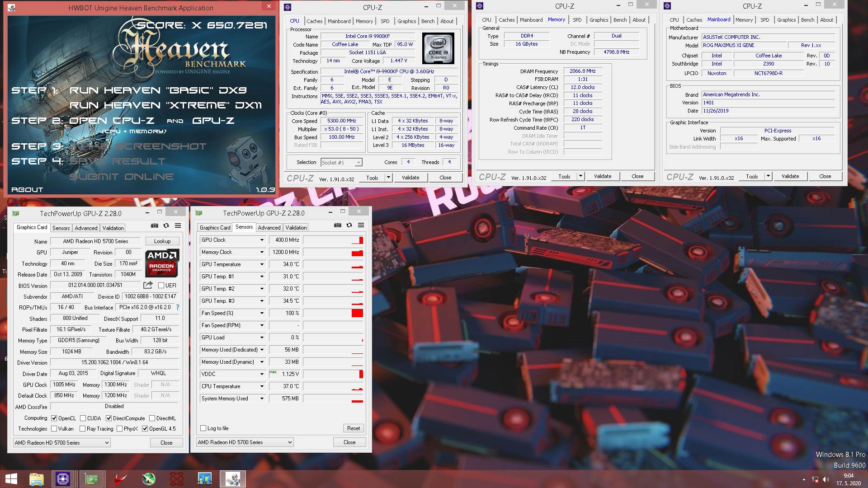Expand the GPU Load sensor dropdown
868x488 pixels.
click(262, 338)
